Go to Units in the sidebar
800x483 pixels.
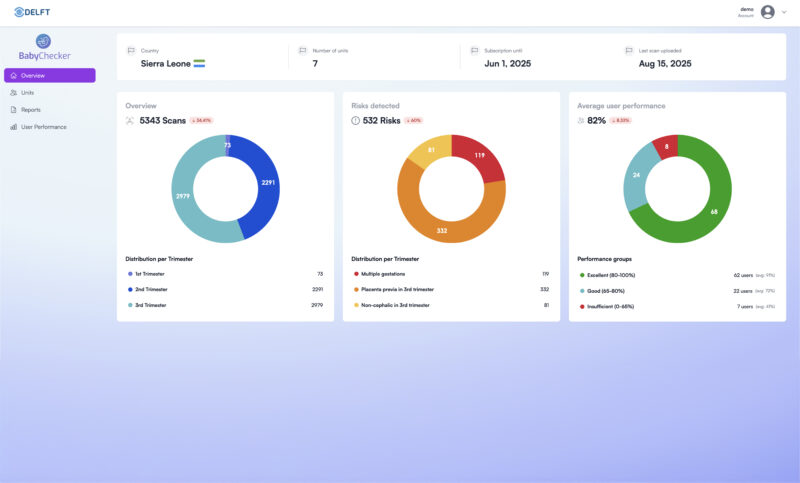tap(28, 92)
